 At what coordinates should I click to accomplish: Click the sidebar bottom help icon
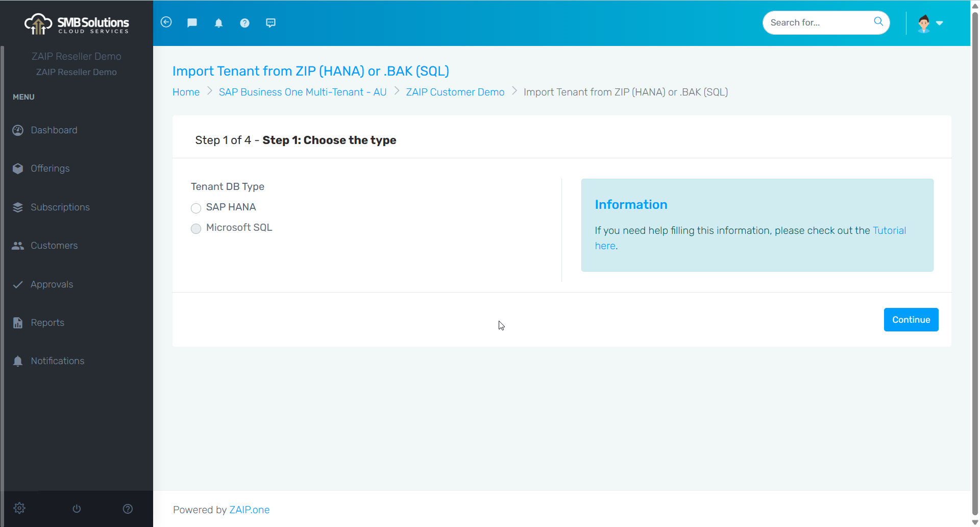(128, 509)
